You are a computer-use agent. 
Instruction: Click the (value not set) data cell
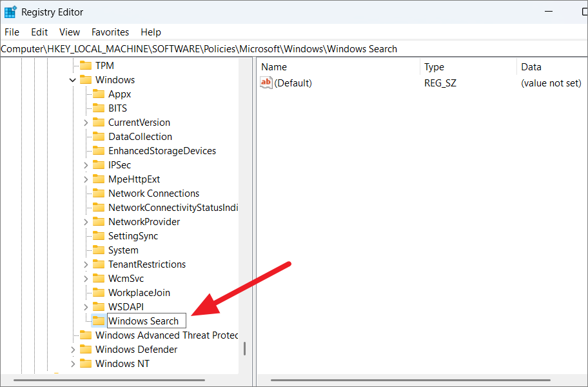pos(551,83)
